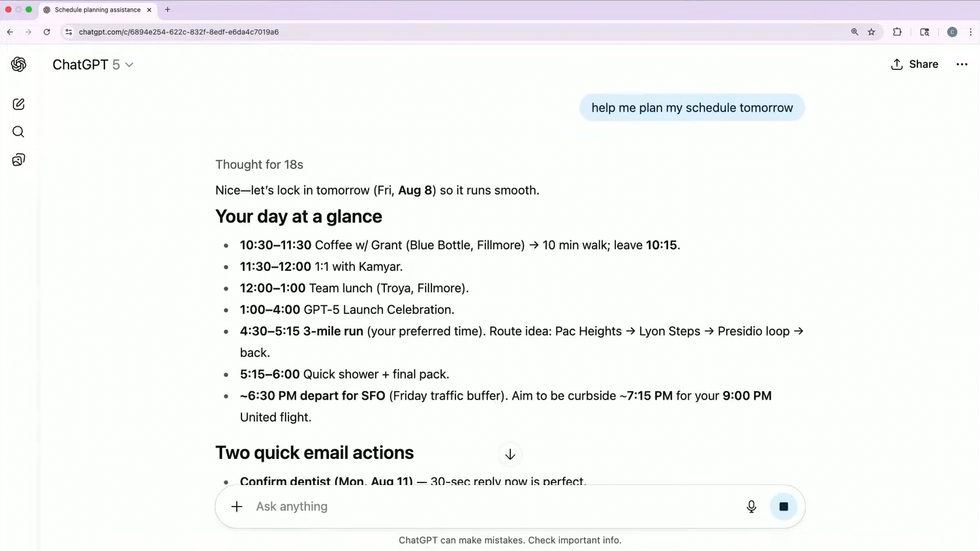Open the ChatGPT 5 model selector dropdown
The image size is (980, 551).
click(93, 65)
